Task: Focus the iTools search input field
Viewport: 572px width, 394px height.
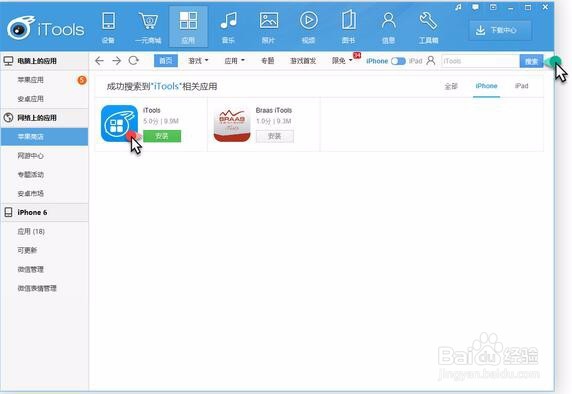Action: [480, 61]
